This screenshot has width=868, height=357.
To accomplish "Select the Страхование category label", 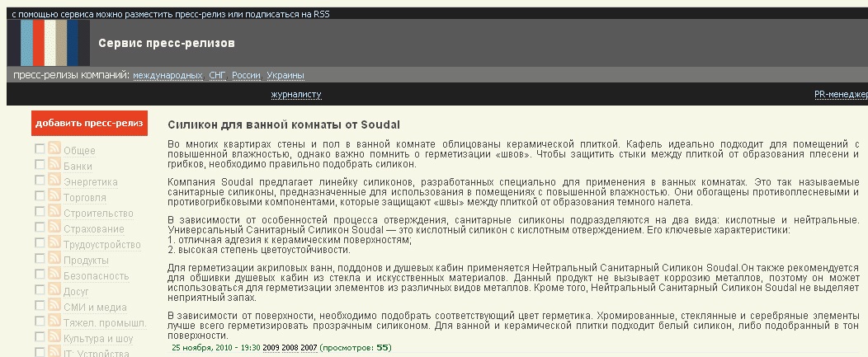I will coord(93,229).
